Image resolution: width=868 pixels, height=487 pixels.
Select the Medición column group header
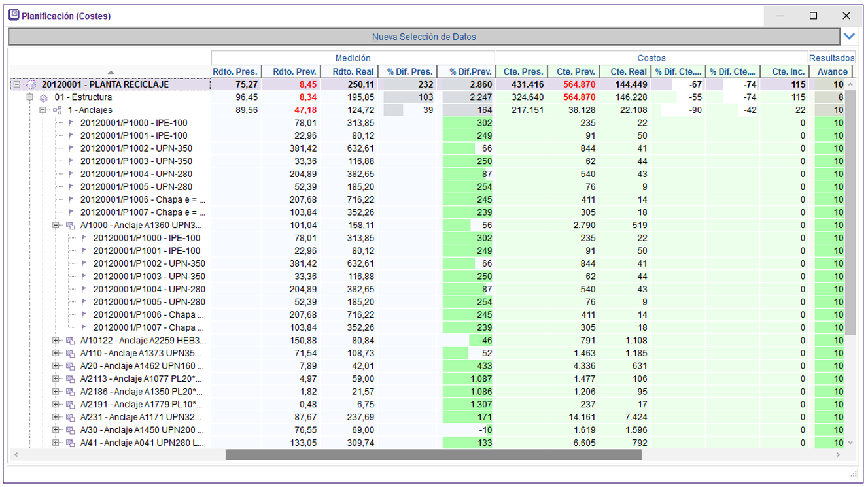click(x=353, y=58)
